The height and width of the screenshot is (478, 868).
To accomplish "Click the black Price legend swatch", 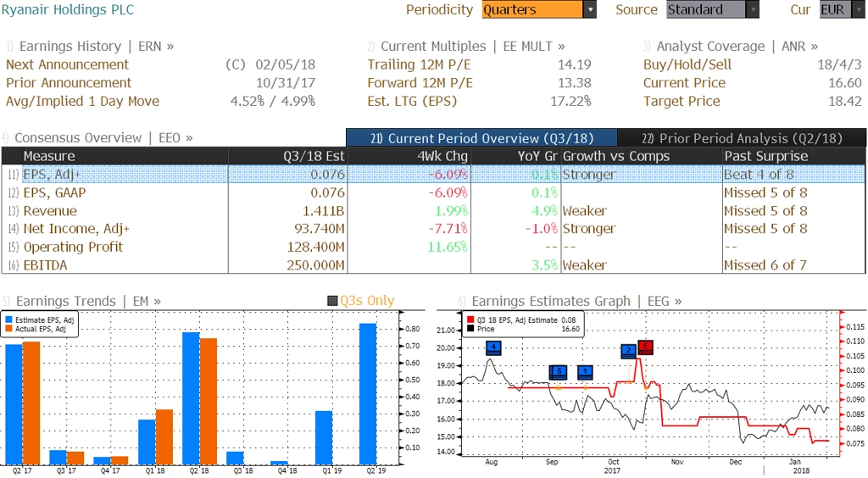I will [x=470, y=329].
